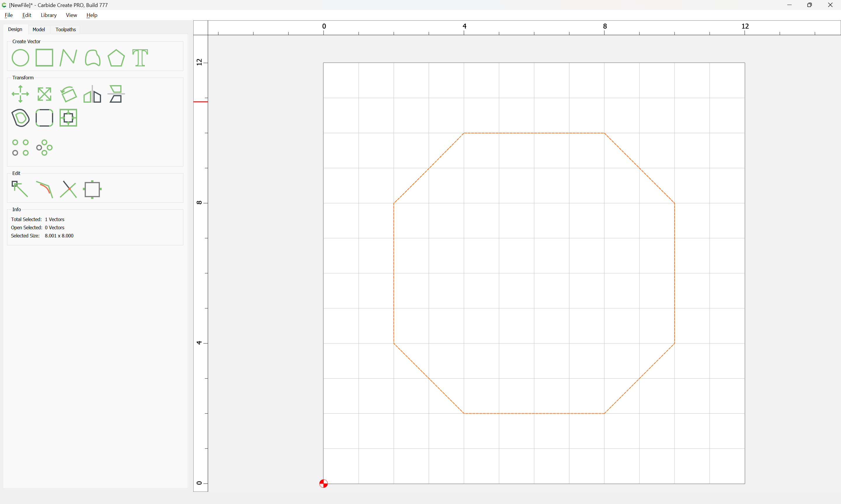Open the Resize/Scale transform tool
This screenshot has width=841, height=504.
(x=44, y=94)
